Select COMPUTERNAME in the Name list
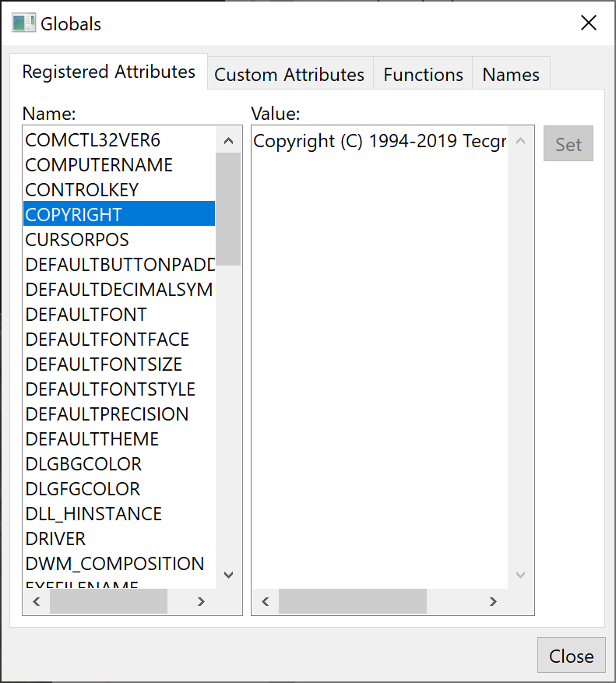 pos(99,165)
